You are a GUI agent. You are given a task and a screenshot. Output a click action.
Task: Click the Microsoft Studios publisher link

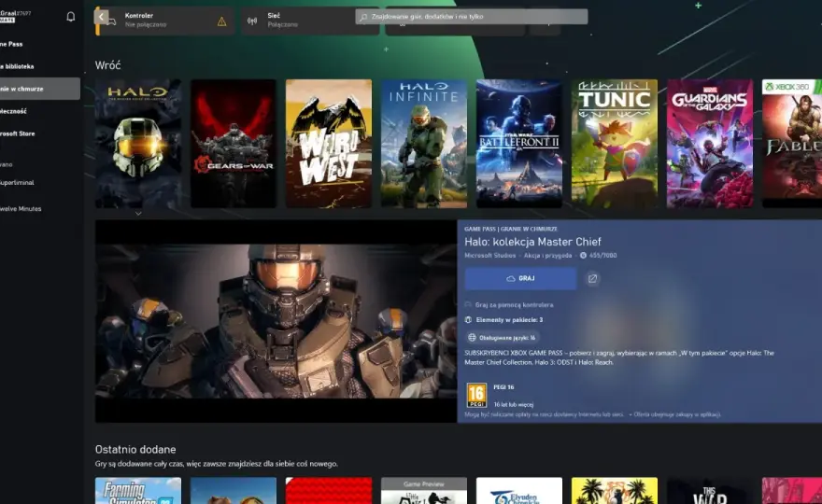[x=489, y=256]
